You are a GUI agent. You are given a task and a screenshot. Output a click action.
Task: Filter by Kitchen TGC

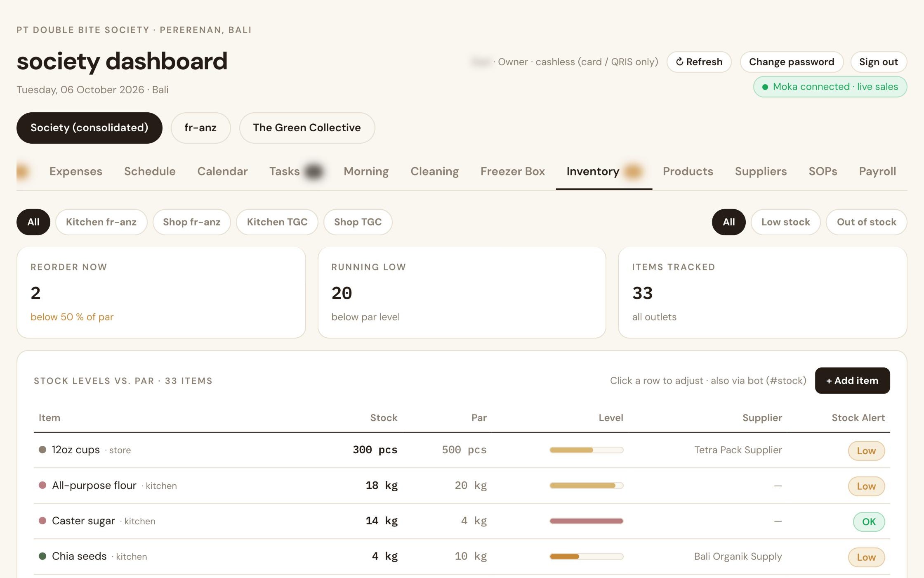coord(277,222)
